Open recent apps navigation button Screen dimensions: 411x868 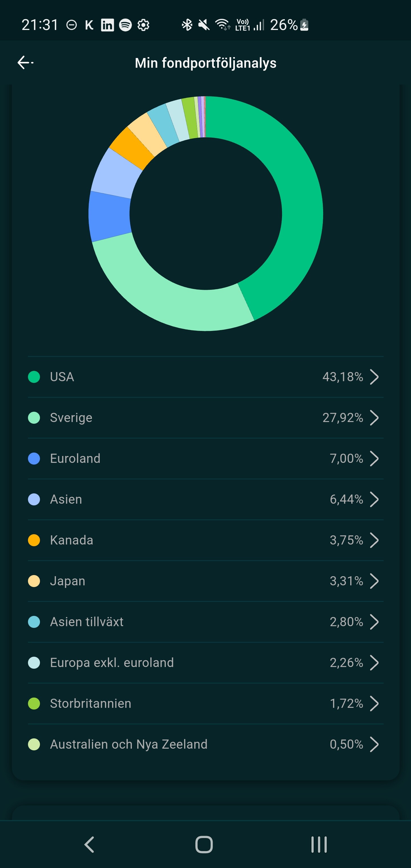click(x=319, y=844)
